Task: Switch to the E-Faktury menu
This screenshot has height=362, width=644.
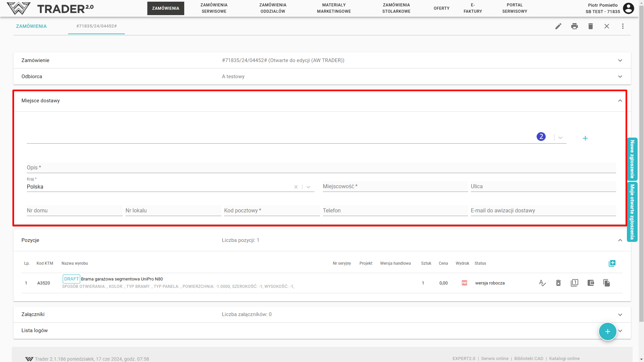Action: [x=473, y=8]
